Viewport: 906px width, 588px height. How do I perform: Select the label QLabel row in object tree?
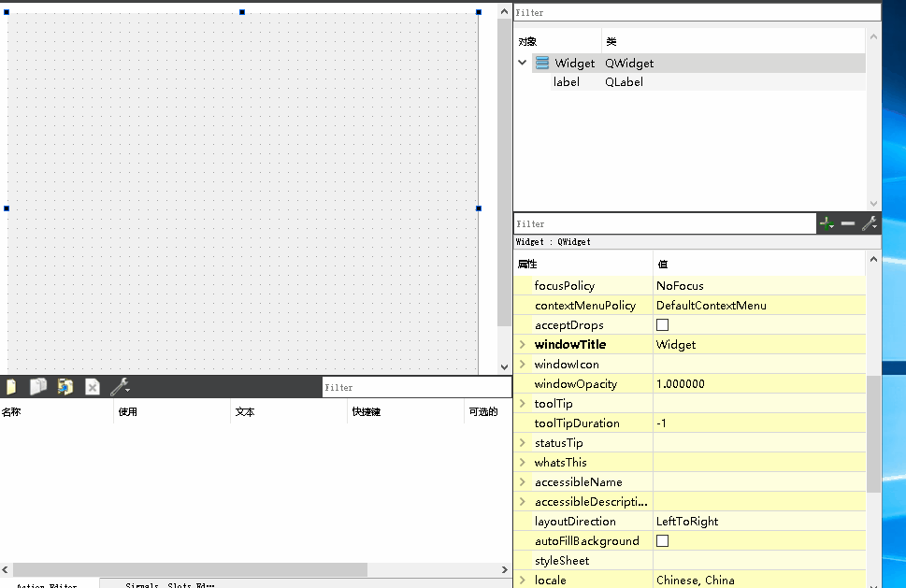tap(708, 82)
